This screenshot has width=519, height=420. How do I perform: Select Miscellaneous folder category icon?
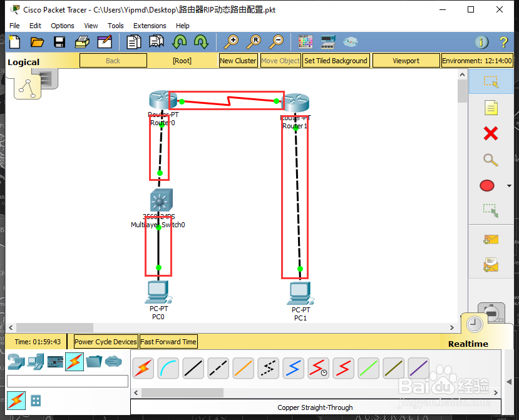click(94, 361)
